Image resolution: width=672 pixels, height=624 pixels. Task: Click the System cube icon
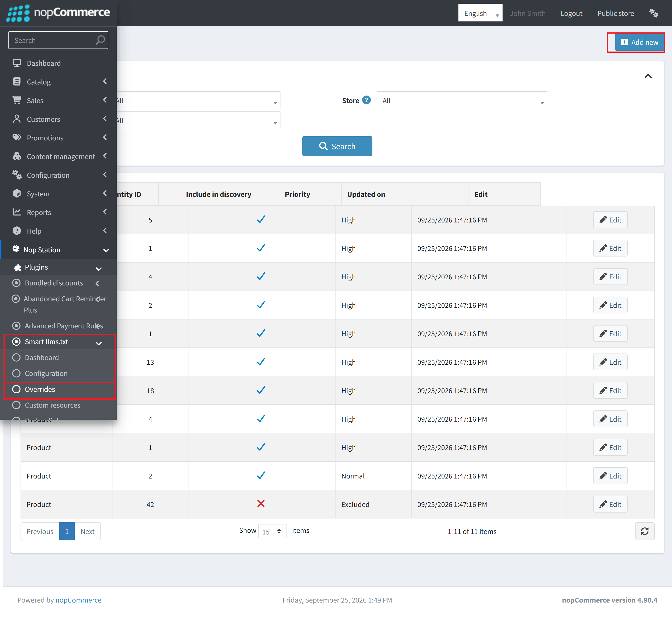pyautogui.click(x=17, y=193)
